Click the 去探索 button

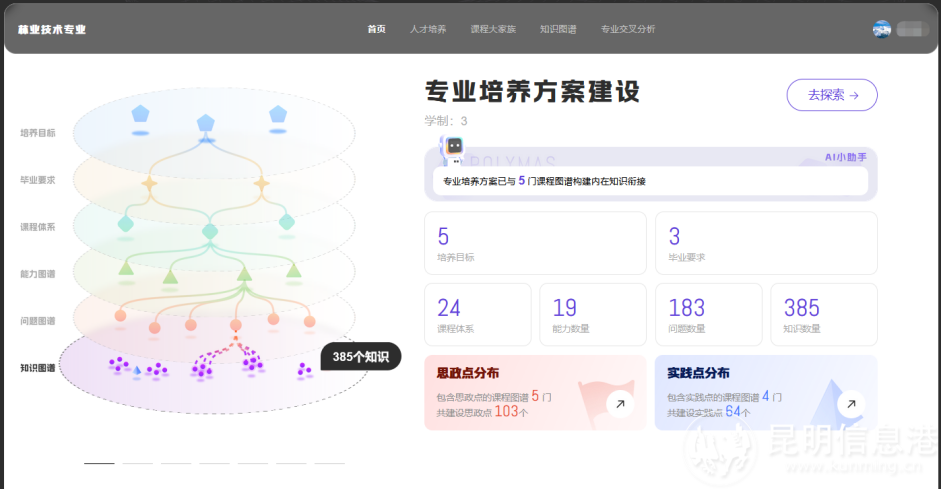[x=831, y=95]
